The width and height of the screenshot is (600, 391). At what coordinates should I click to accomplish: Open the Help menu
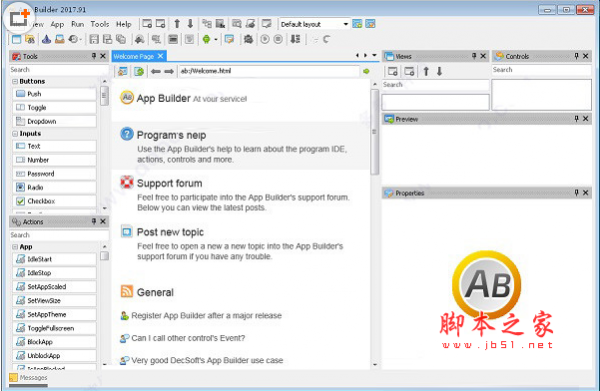pyautogui.click(x=124, y=24)
